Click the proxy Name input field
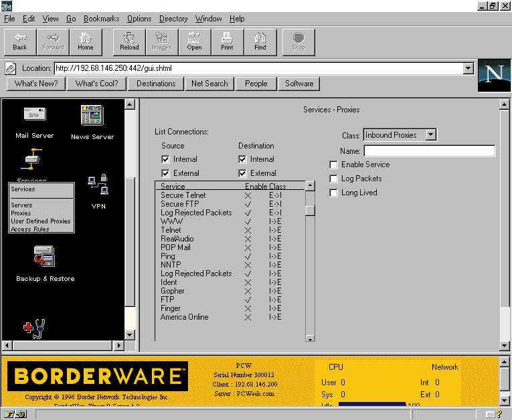Screen dimensions: 512x420 coord(429,151)
